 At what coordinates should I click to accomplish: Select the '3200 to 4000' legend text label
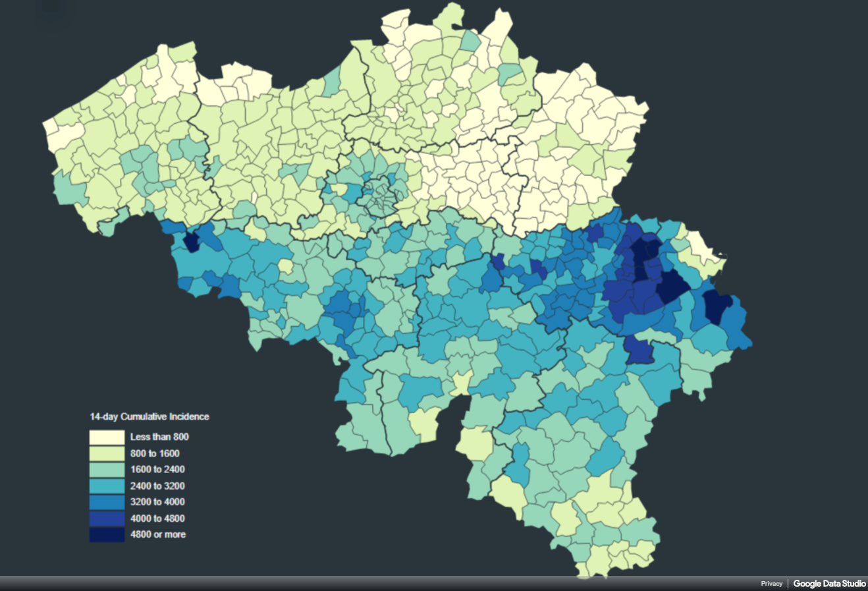(x=157, y=502)
